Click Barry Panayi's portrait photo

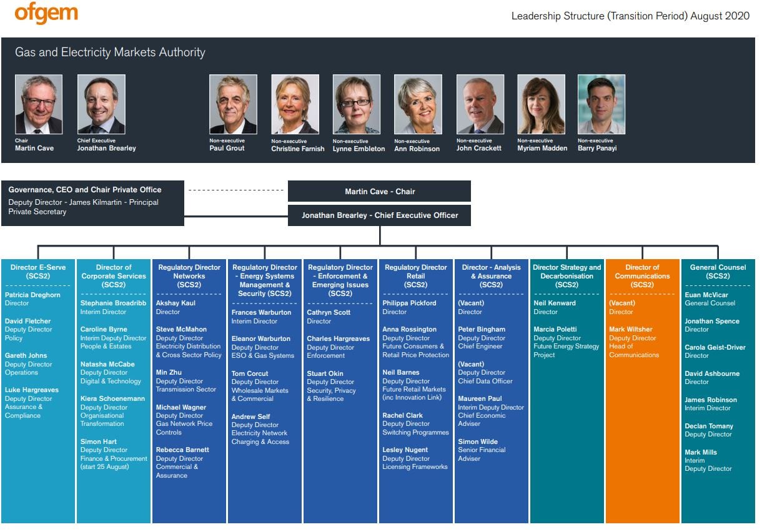coord(601,104)
